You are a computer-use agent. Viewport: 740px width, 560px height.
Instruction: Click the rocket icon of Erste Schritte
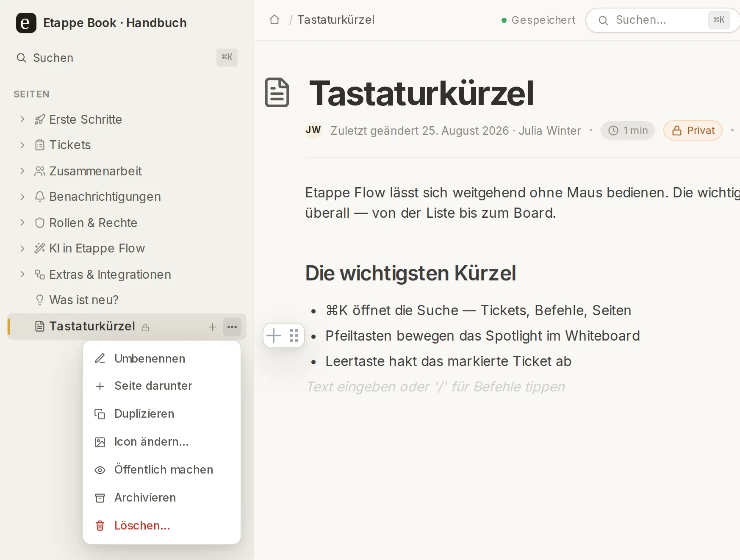click(x=39, y=120)
